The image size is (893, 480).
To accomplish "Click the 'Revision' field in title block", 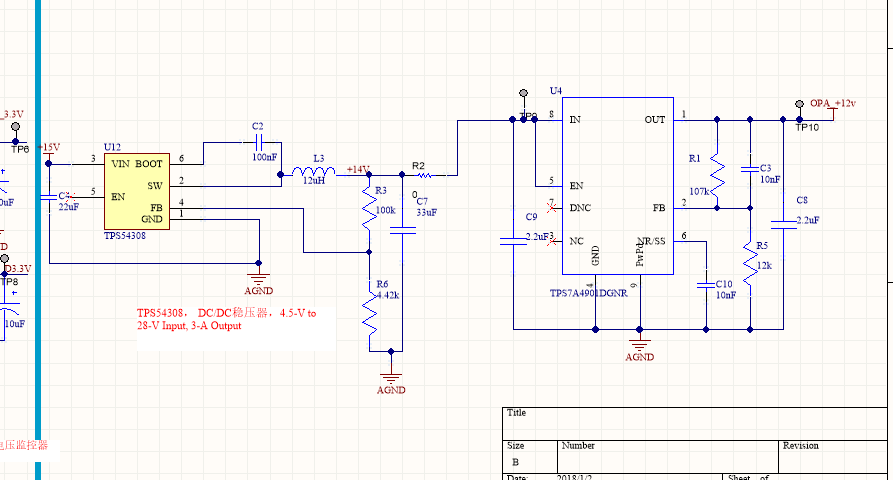I will [x=833, y=457].
